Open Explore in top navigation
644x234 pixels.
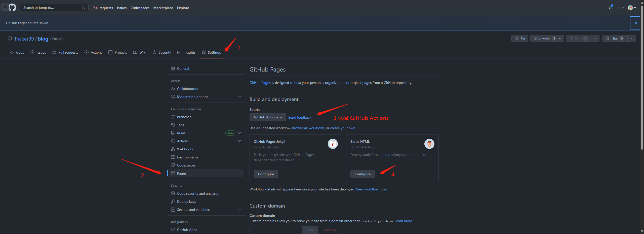(x=183, y=8)
